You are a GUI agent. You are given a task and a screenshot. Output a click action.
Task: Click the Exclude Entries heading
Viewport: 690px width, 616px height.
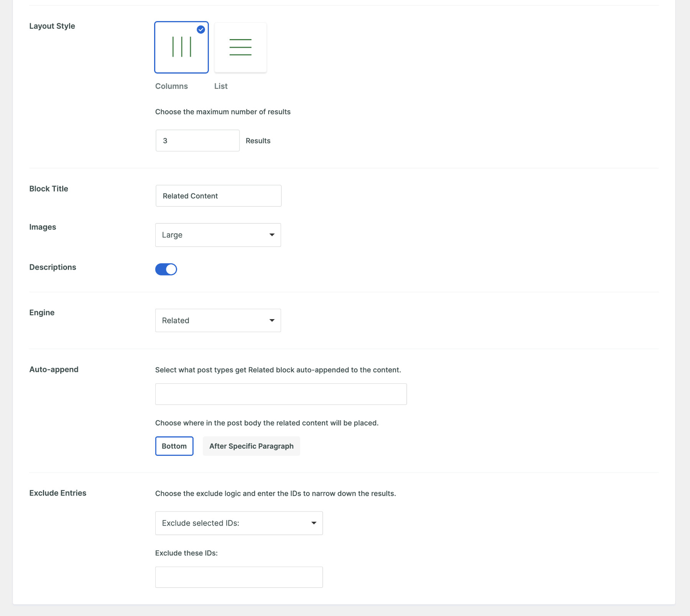tap(58, 493)
